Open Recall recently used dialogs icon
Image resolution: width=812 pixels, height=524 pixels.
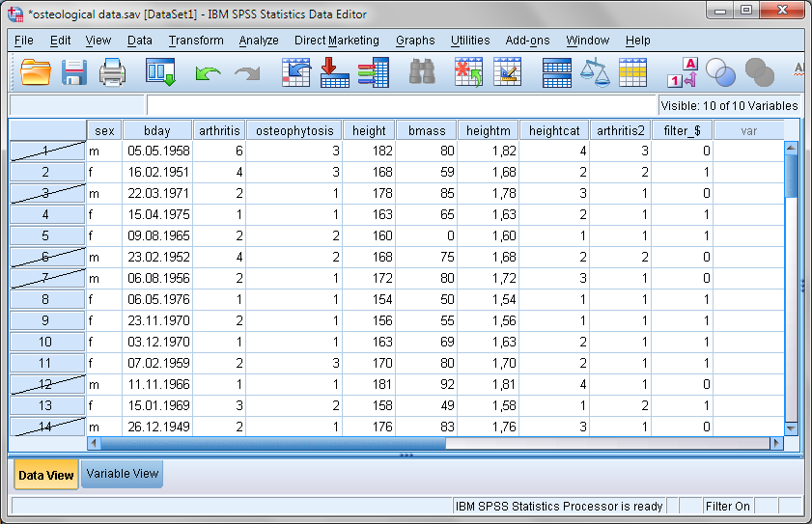(160, 72)
